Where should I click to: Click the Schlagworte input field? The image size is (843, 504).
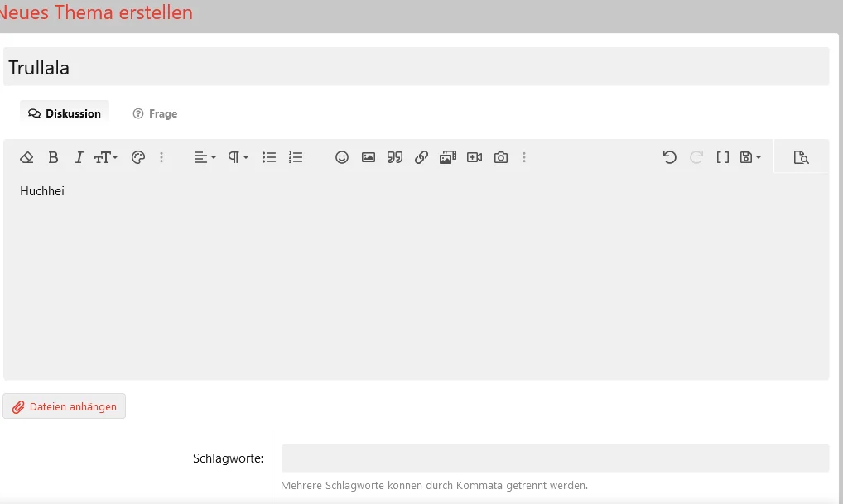[x=555, y=458]
